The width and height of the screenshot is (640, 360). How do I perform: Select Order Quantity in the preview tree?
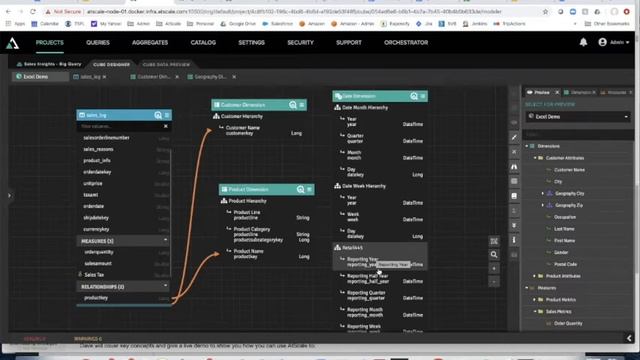[568, 324]
